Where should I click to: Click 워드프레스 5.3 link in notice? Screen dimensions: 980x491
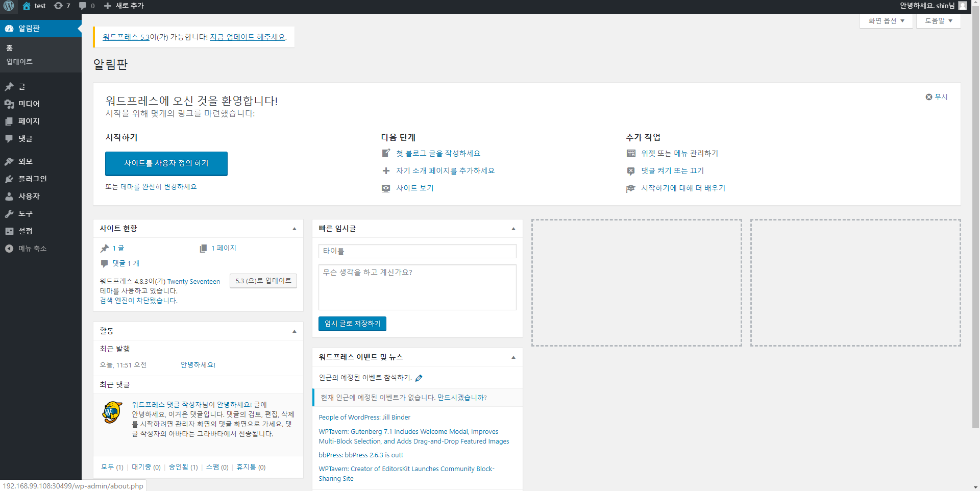(126, 37)
